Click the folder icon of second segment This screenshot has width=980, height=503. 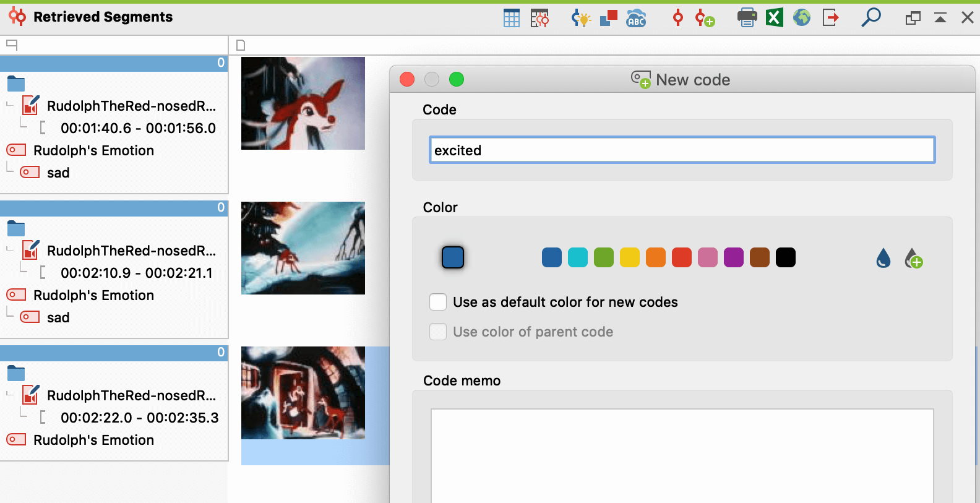tap(16, 228)
